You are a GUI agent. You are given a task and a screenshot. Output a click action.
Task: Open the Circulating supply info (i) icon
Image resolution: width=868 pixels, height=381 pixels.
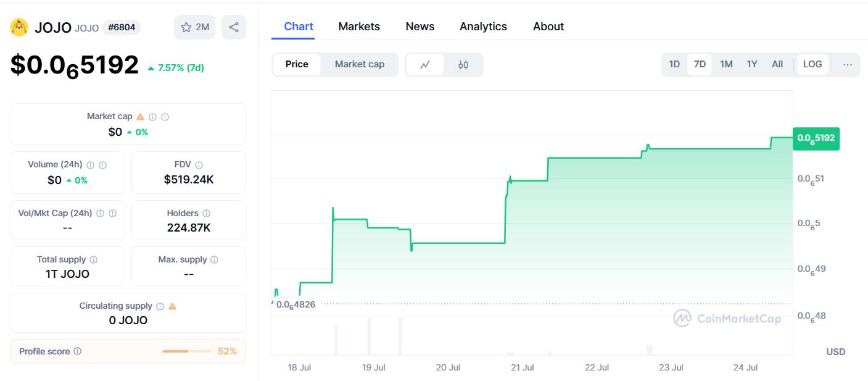coord(160,306)
